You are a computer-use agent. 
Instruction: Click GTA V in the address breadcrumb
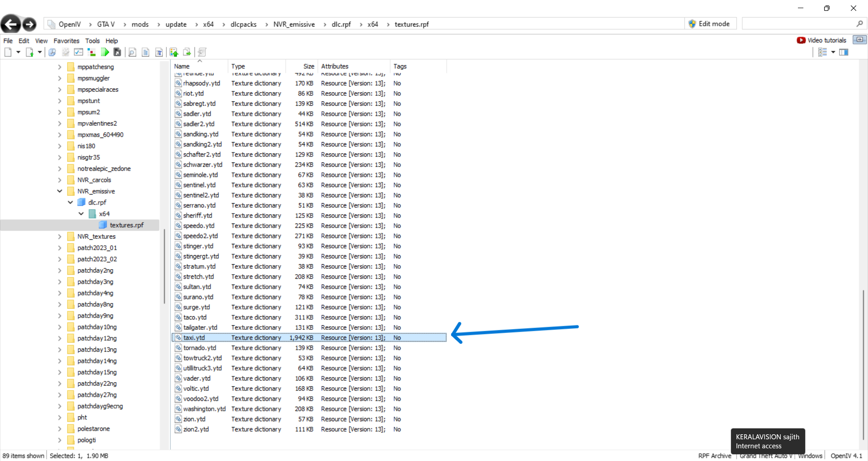coord(106,24)
